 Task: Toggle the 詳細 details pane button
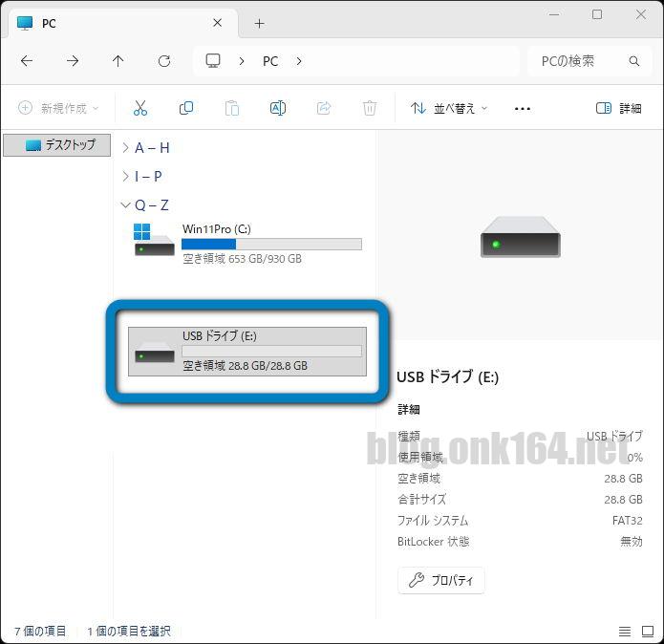coord(618,108)
